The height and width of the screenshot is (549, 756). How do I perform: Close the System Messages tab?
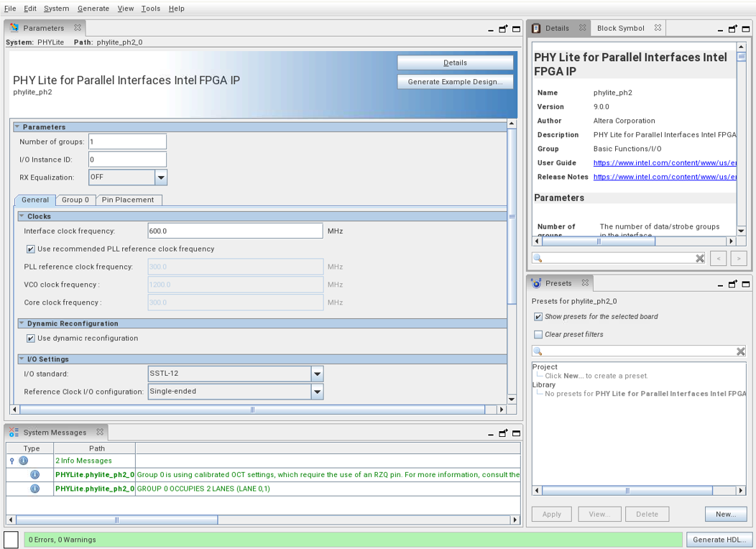click(x=100, y=432)
